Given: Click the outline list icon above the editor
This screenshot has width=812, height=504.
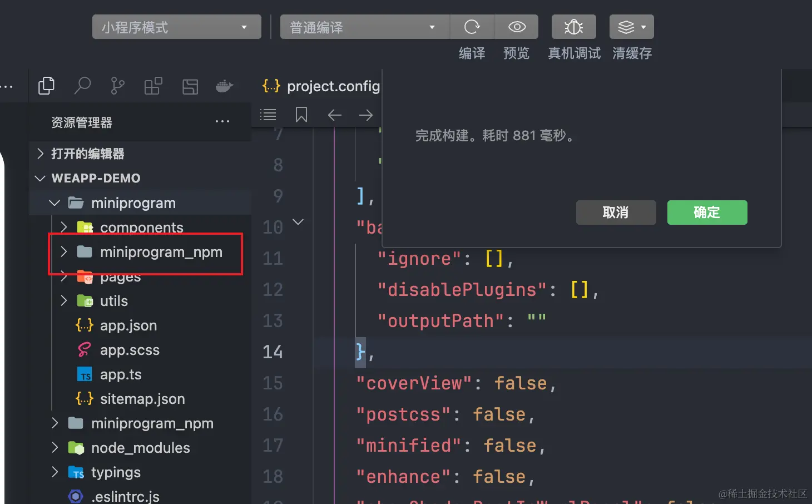Looking at the screenshot, I should (x=268, y=115).
